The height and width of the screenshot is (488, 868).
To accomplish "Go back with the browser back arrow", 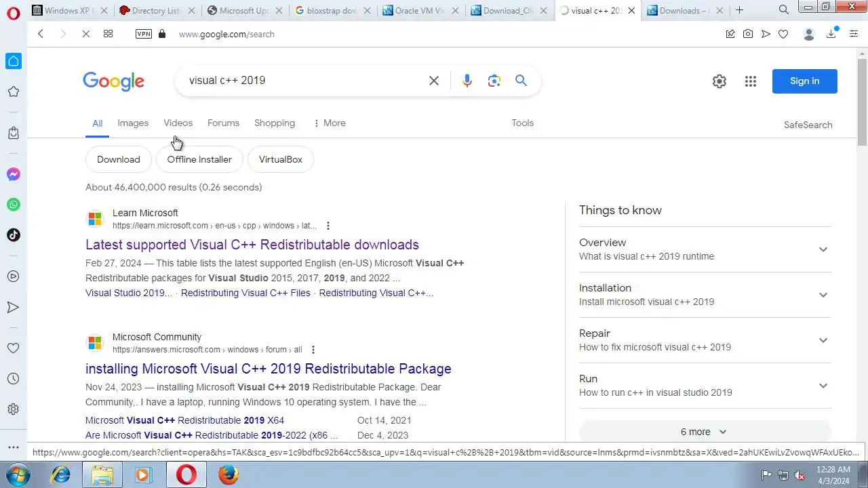I will 41,34.
